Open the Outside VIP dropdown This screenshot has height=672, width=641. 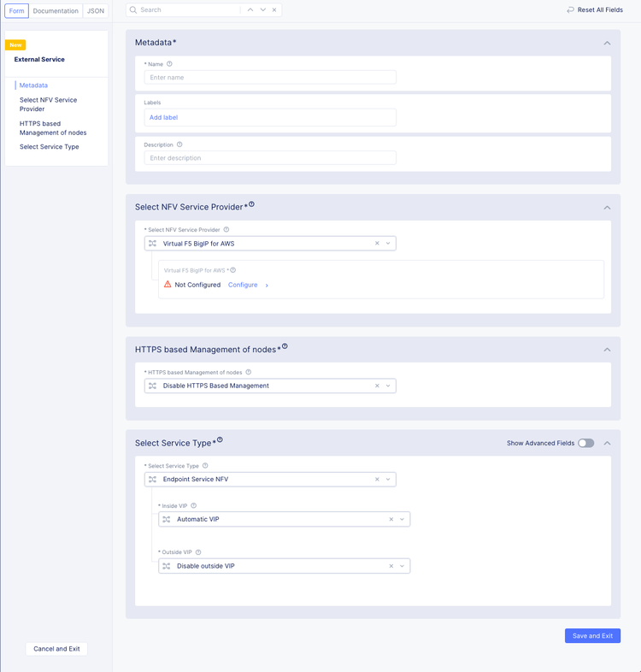tap(402, 566)
